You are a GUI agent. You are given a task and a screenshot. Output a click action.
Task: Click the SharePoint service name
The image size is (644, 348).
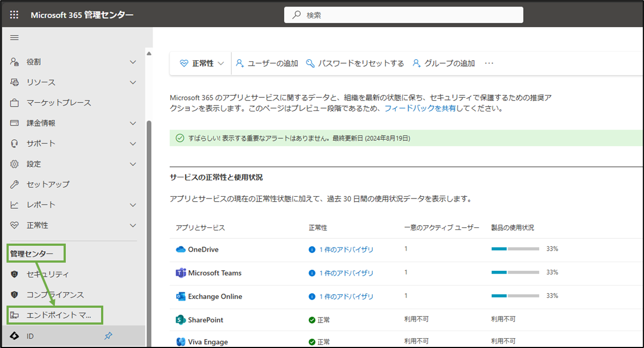click(x=205, y=320)
